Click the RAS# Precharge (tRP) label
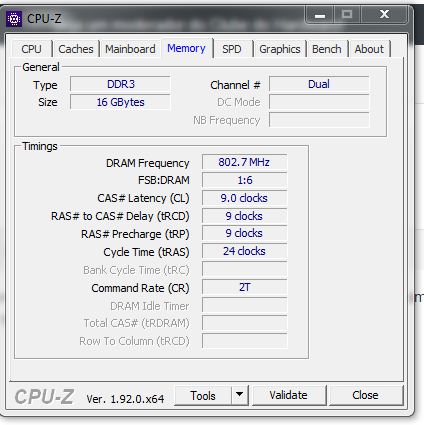This screenshot has height=425, width=424. [135, 234]
